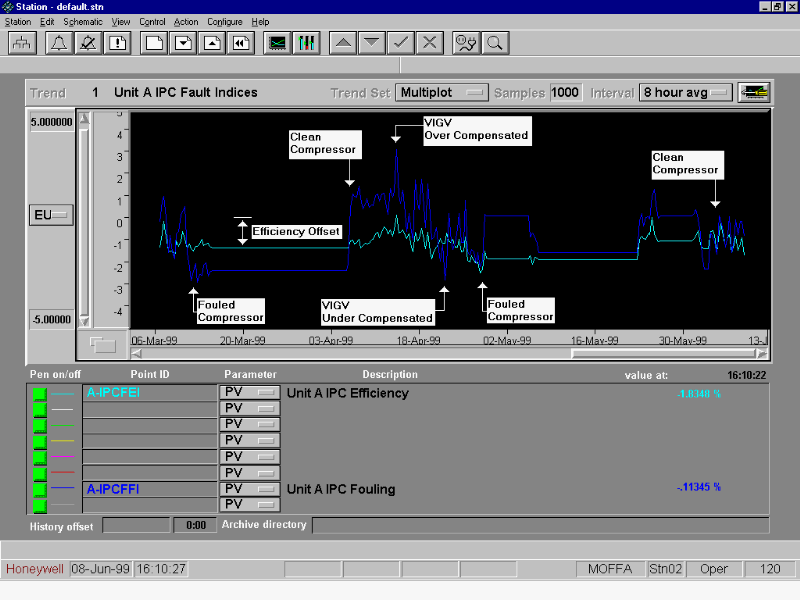Click the magnifying glass search icon

coord(493,43)
